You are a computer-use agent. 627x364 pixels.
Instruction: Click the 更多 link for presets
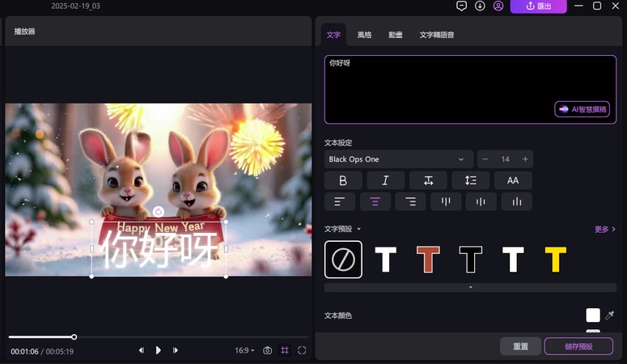click(604, 229)
